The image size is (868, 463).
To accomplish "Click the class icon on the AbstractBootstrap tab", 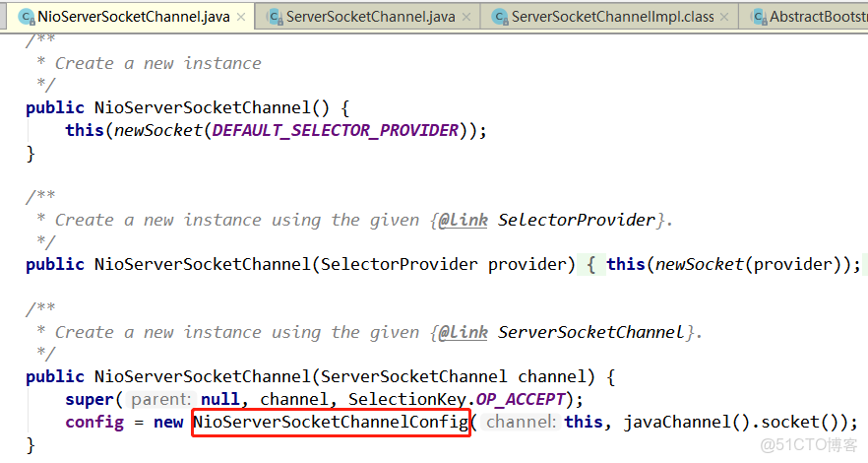I will coord(759,17).
